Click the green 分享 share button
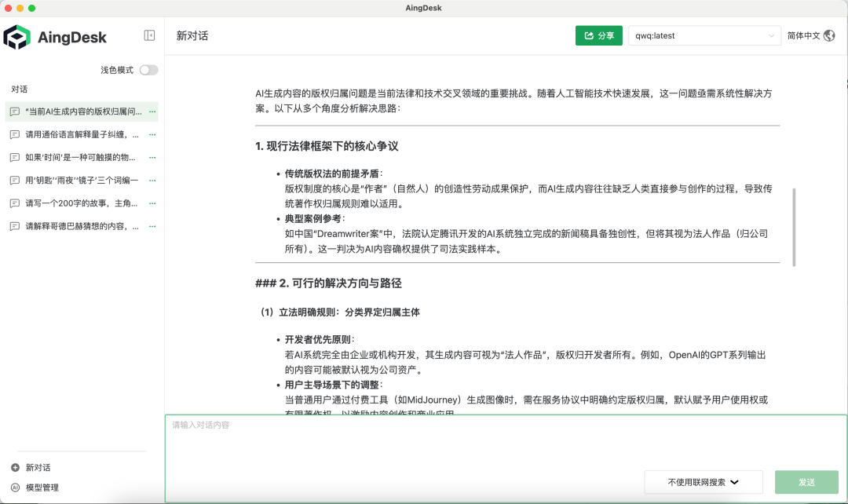 pyautogui.click(x=598, y=35)
